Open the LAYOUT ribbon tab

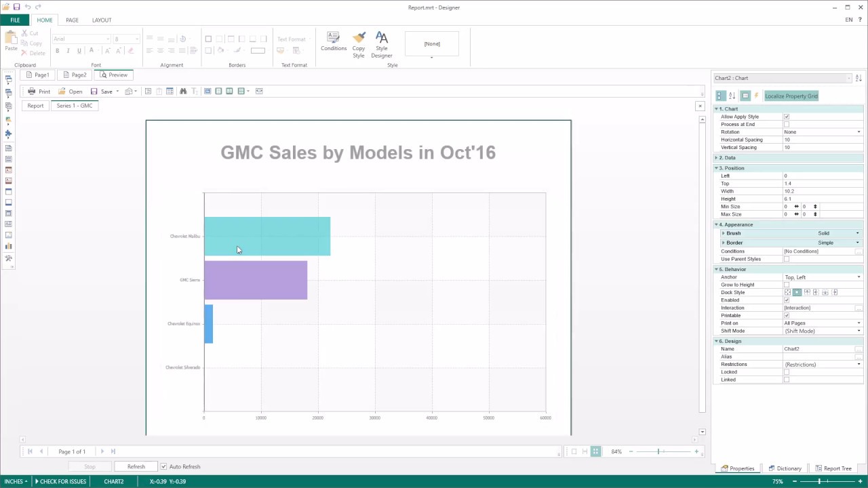[x=102, y=20]
